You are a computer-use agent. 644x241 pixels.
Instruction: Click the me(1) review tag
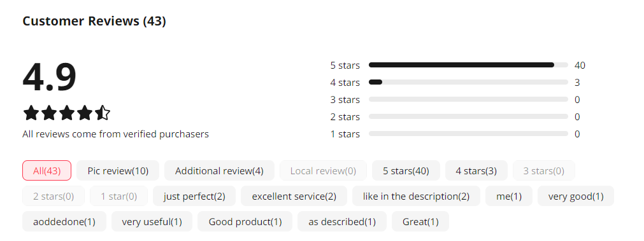tap(509, 196)
